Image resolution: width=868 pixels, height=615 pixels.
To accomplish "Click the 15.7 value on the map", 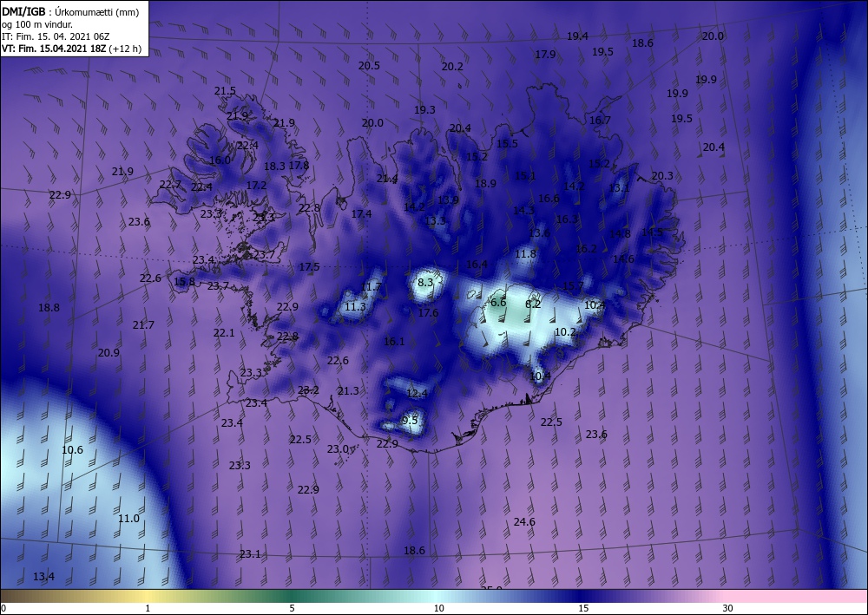I will 573,286.
